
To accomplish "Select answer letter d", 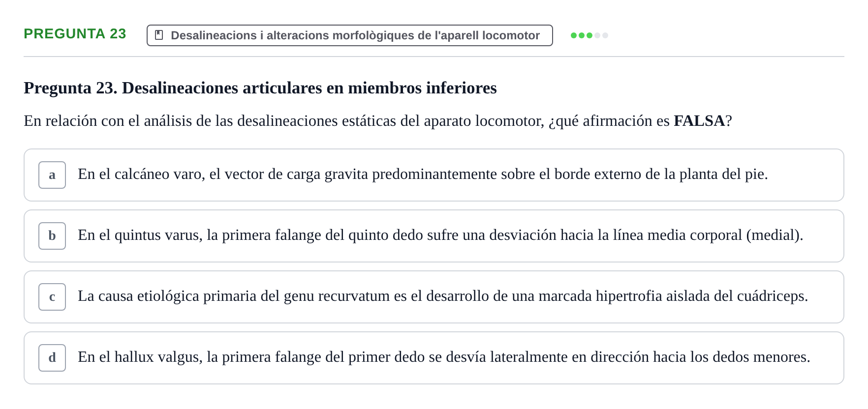I will 52,358.
